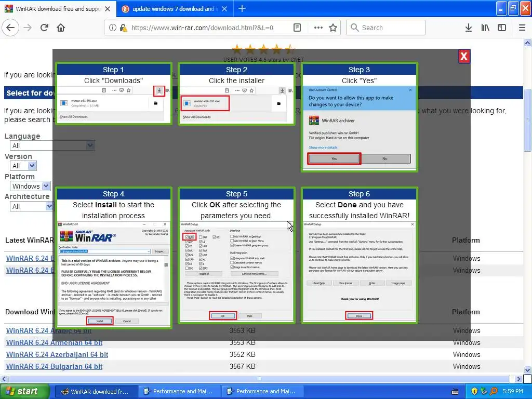This screenshot has width=532, height=399.
Task: Select WinRAR download taskbar button
Action: pyautogui.click(x=96, y=392)
